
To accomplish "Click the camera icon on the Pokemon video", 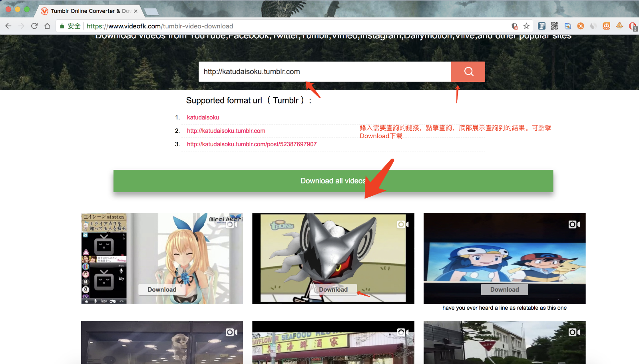I will point(574,225).
